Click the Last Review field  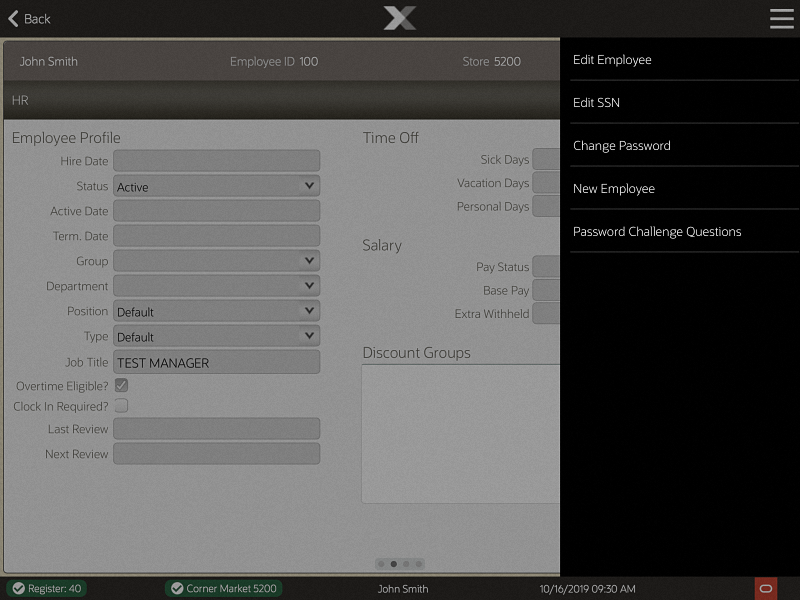click(216, 429)
